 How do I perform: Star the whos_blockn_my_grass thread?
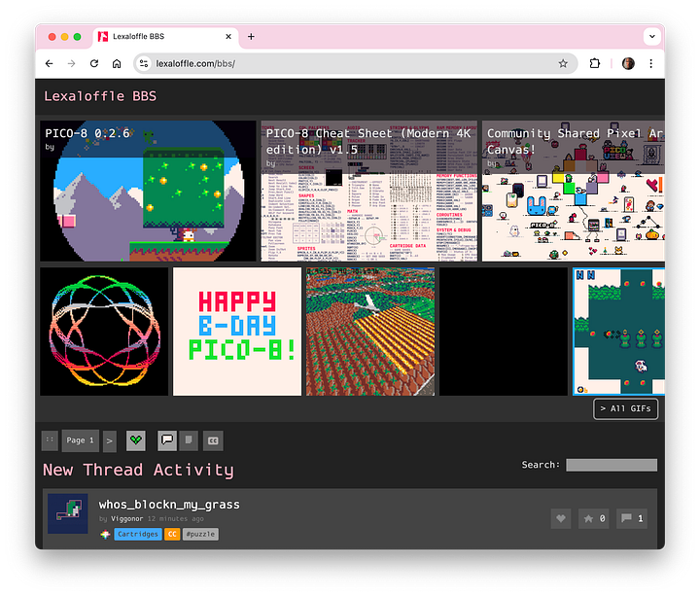[594, 518]
